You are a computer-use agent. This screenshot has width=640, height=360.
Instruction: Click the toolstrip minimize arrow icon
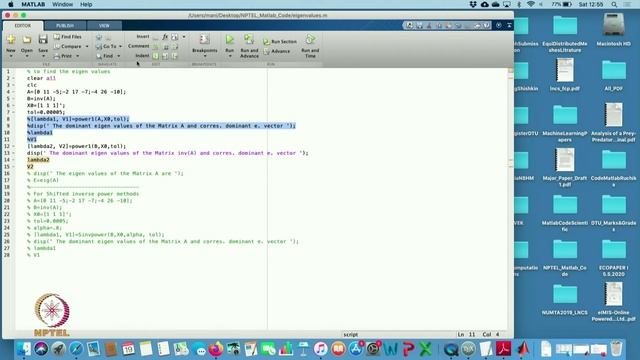(509, 25)
